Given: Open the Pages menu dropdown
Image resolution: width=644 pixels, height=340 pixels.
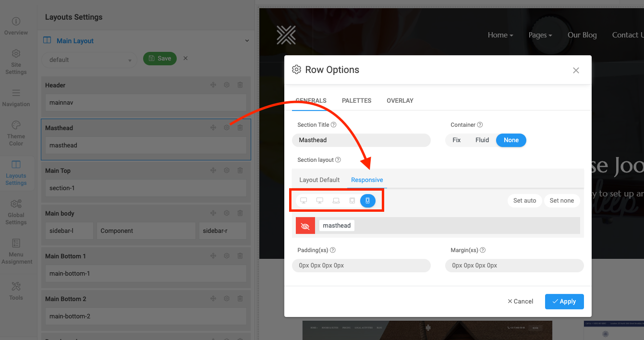Looking at the screenshot, I should (540, 35).
